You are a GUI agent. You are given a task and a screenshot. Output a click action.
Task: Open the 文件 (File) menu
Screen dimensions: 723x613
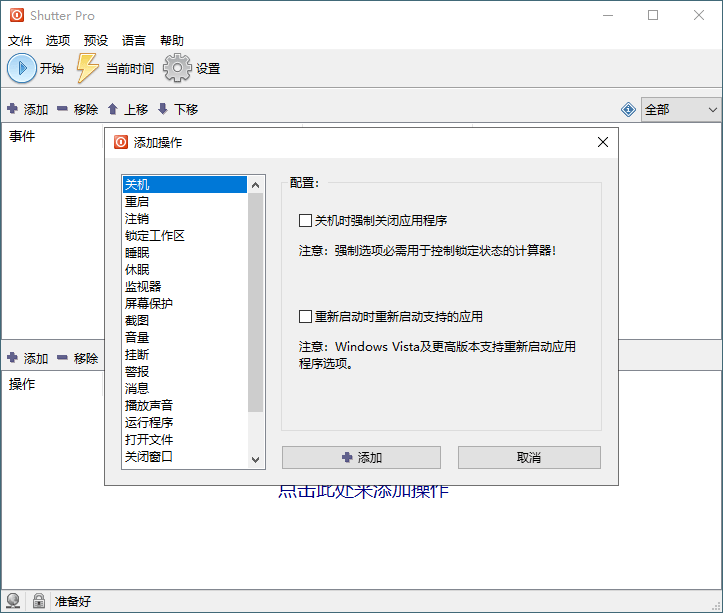tap(21, 41)
